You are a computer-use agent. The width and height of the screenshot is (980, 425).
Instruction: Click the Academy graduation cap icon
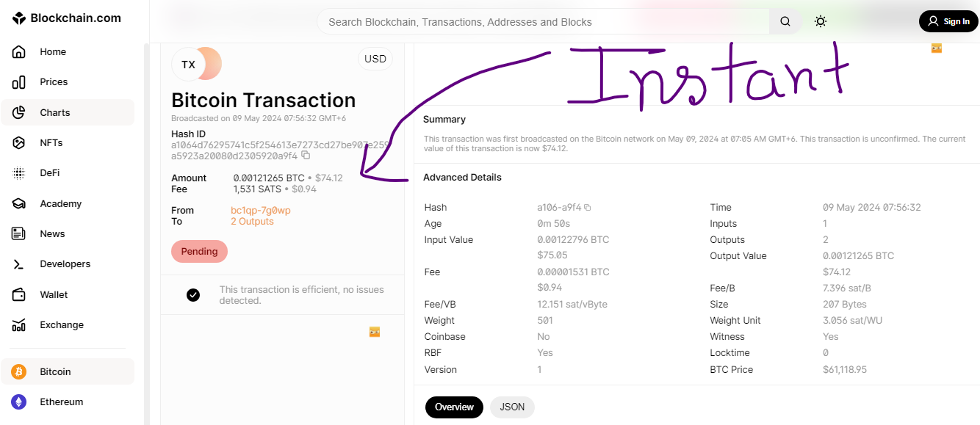(19, 204)
